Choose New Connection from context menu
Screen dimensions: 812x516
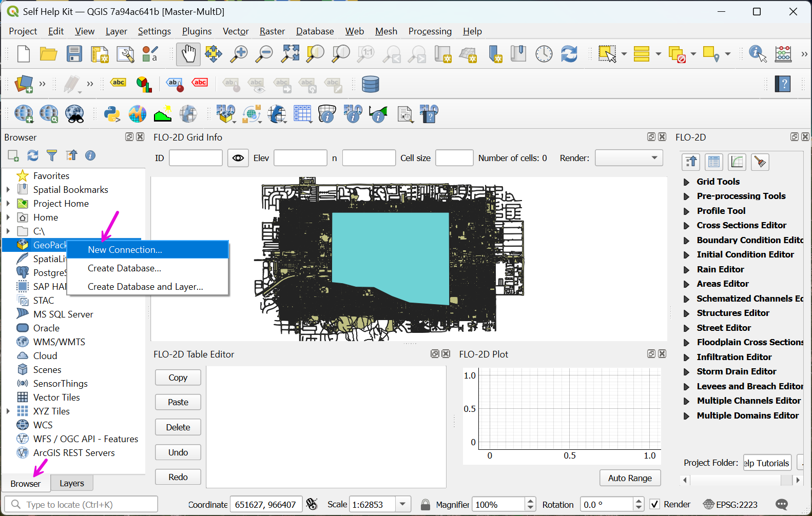[125, 250]
